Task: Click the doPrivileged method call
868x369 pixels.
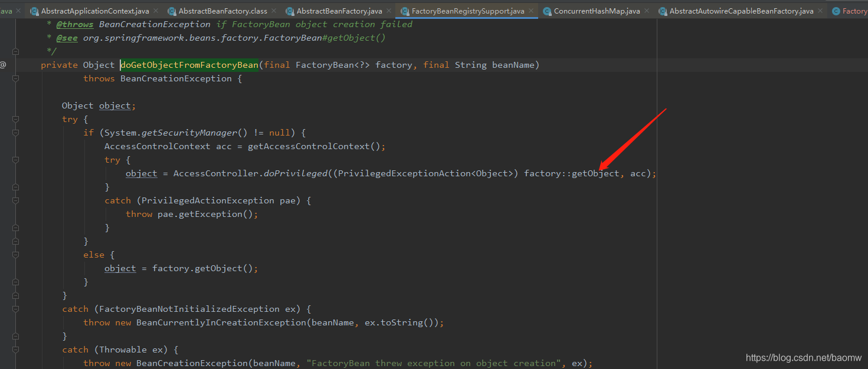Action: [x=295, y=173]
